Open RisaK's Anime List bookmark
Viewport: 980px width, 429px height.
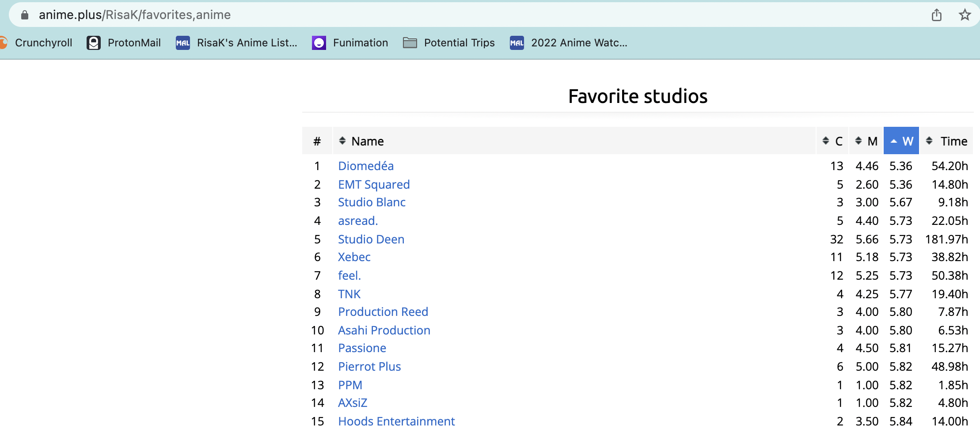(x=237, y=43)
